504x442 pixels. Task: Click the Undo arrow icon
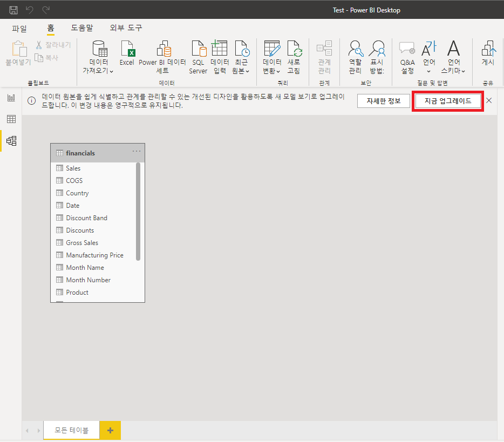pos(30,10)
